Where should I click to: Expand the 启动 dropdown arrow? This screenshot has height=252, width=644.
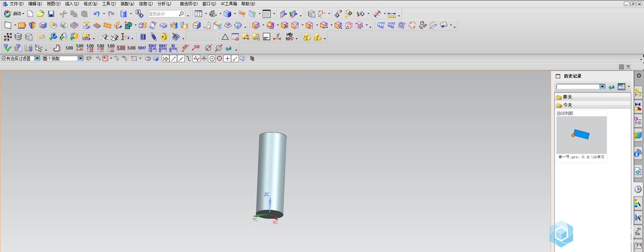click(23, 14)
